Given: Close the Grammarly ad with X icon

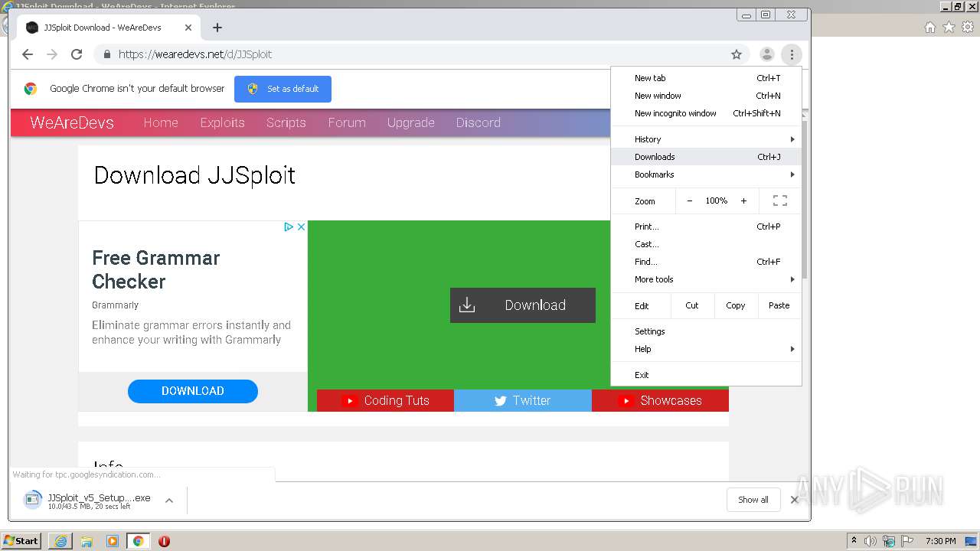Looking at the screenshot, I should click(x=301, y=227).
